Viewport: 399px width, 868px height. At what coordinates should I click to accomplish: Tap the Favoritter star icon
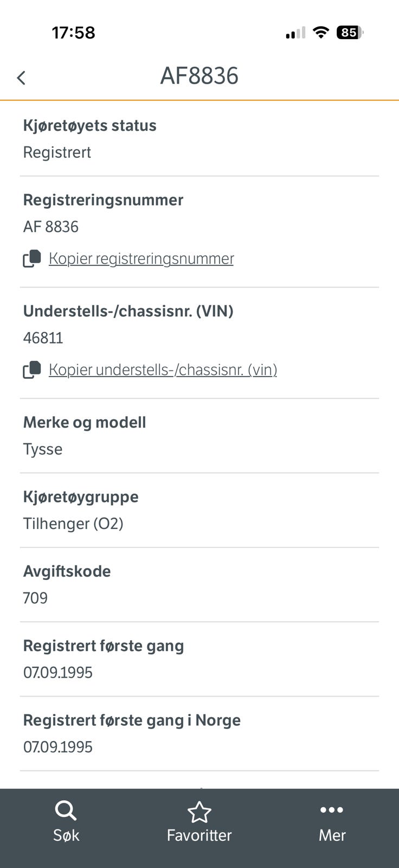[x=199, y=812]
